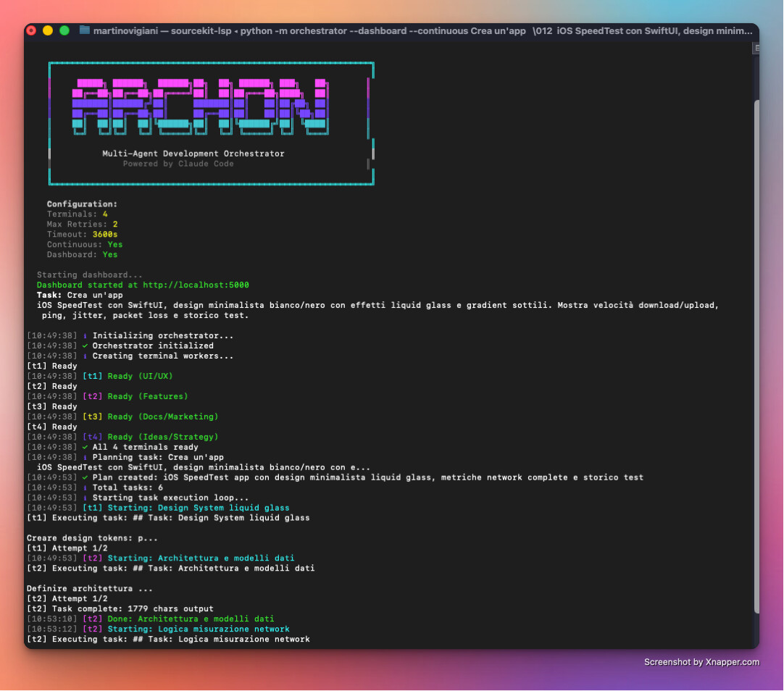Click the ARCHON ASCII art logo
This screenshot has height=691, width=784.
click(199, 106)
